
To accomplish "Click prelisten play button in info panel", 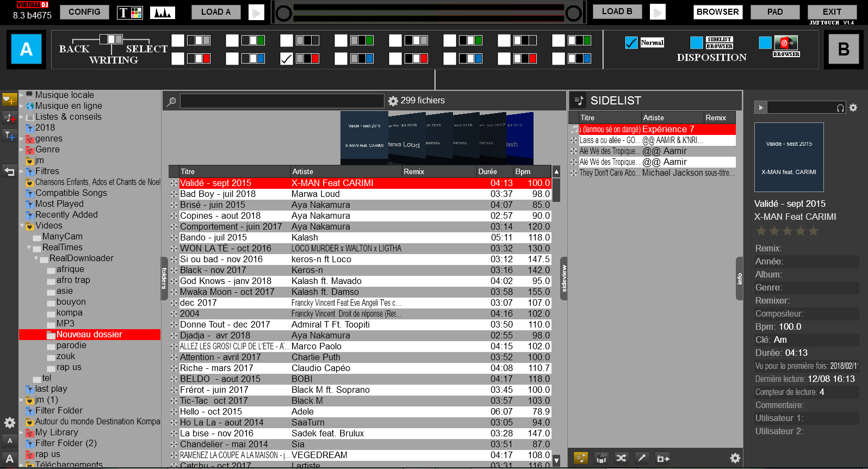I will click(761, 108).
